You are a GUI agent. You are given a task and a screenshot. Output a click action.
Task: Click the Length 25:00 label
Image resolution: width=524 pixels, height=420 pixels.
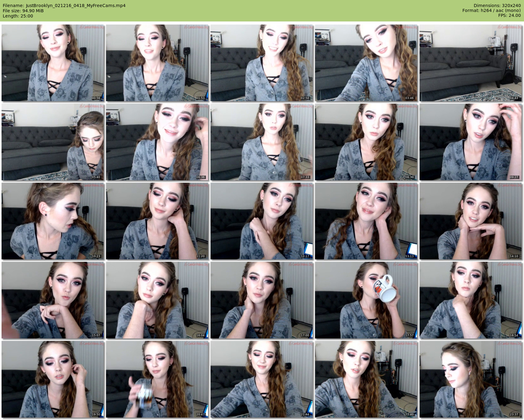18,16
